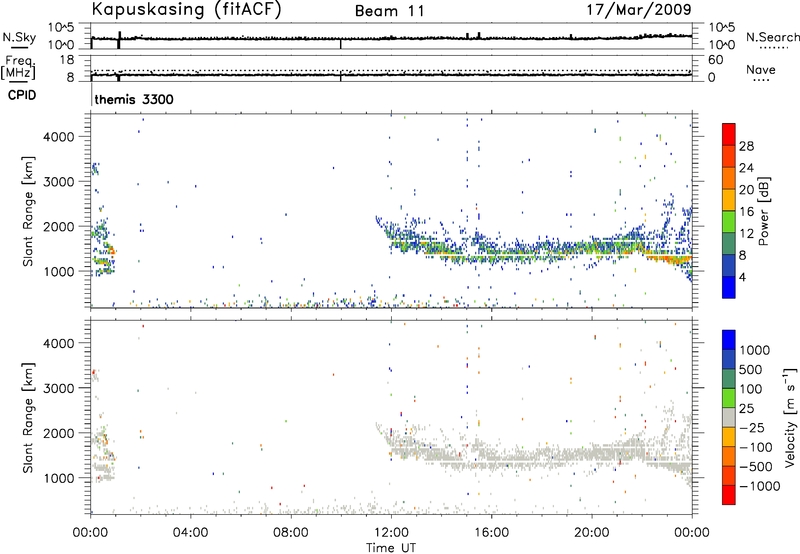
Task: Click the "28" value on Power scale
Action: click(x=746, y=146)
